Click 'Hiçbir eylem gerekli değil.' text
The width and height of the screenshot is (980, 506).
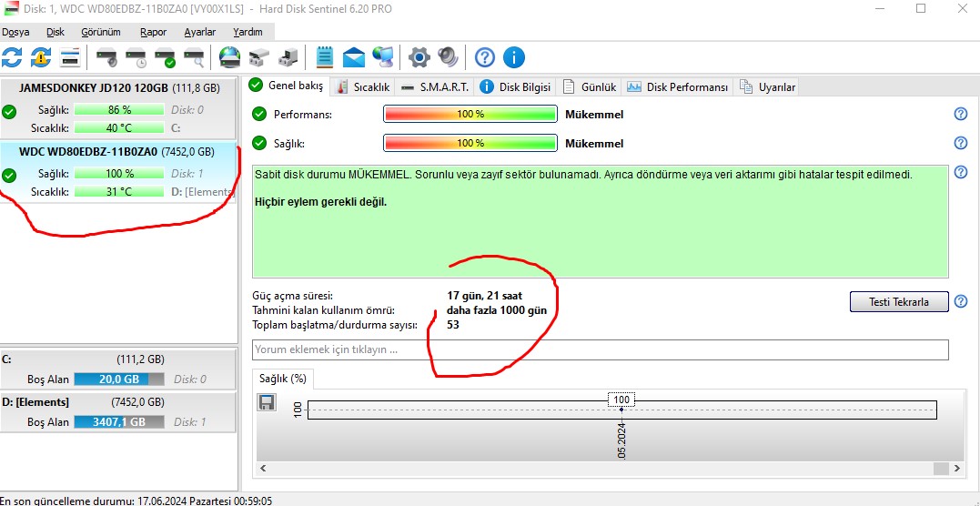[x=321, y=202]
